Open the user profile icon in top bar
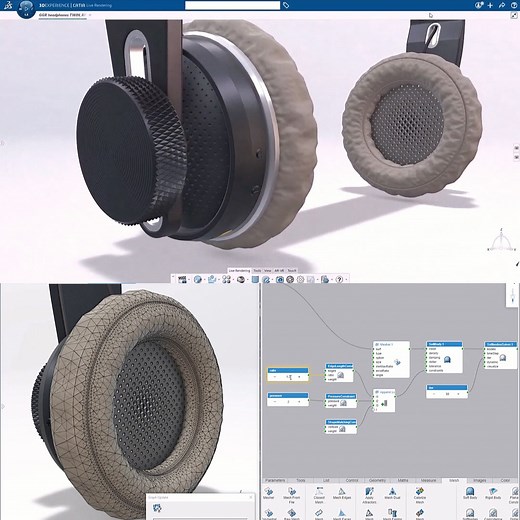The image size is (520, 520). coord(479,5)
